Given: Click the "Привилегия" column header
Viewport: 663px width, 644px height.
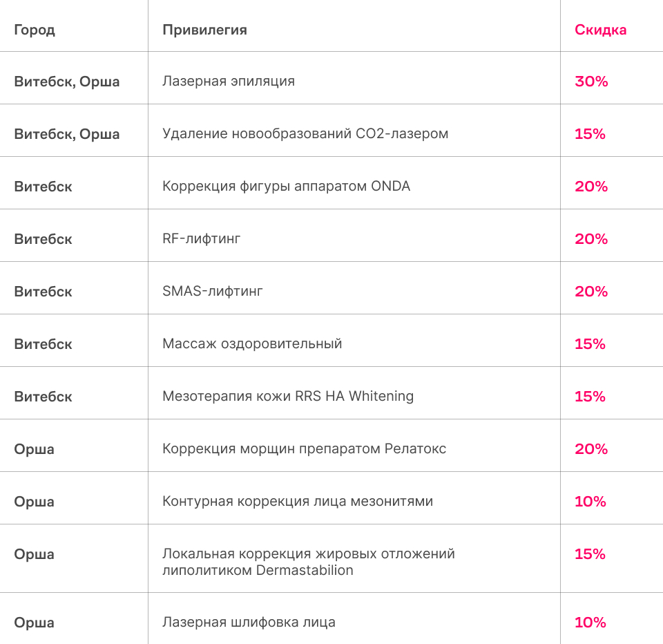Looking at the screenshot, I should [204, 30].
